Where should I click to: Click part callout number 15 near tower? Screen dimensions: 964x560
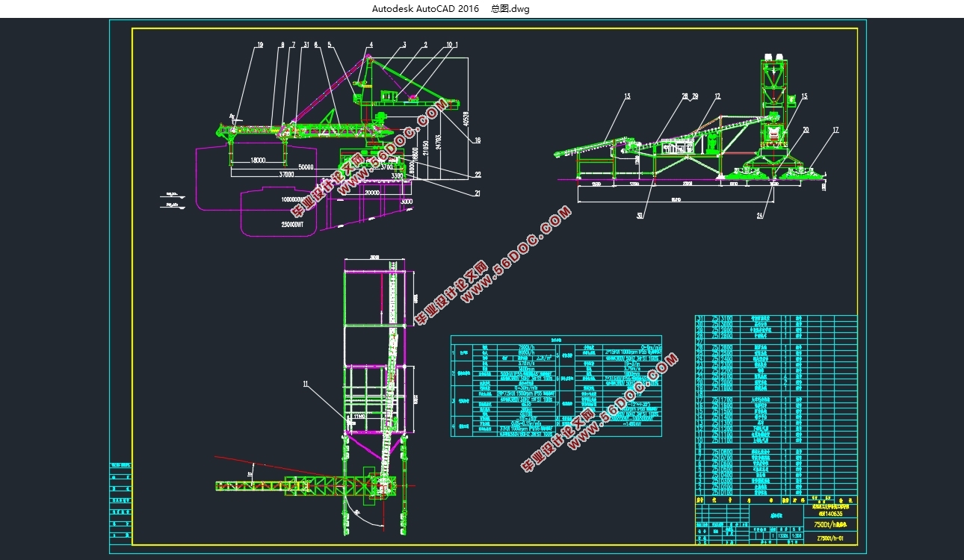pyautogui.click(x=804, y=96)
